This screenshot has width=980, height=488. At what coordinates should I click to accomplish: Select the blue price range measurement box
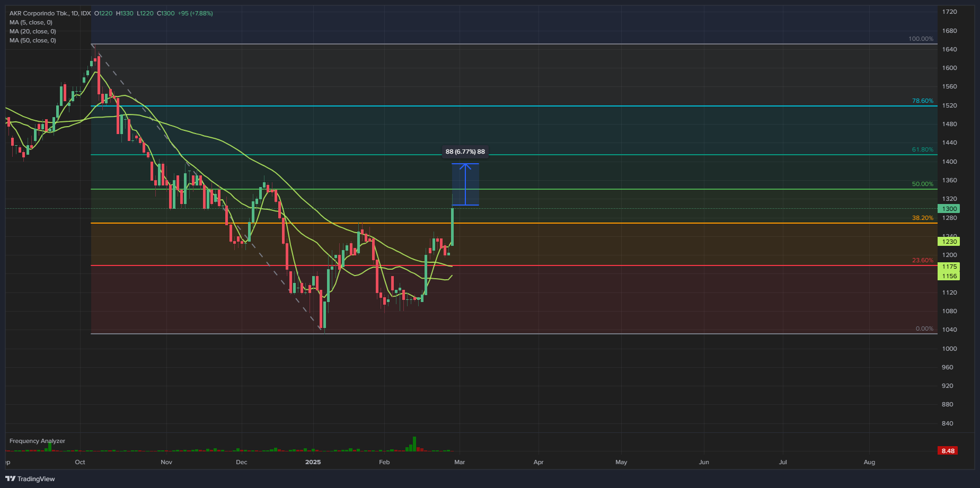465,184
